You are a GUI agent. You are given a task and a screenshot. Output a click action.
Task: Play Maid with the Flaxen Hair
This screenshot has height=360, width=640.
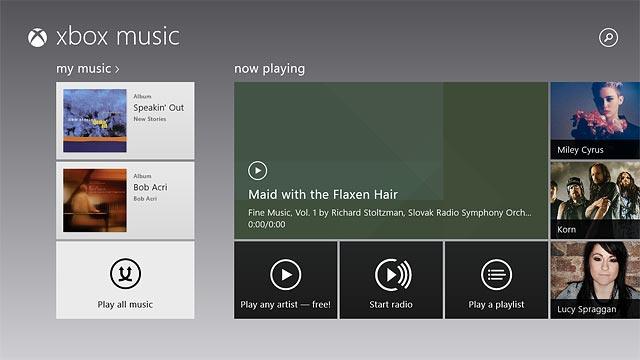(258, 171)
